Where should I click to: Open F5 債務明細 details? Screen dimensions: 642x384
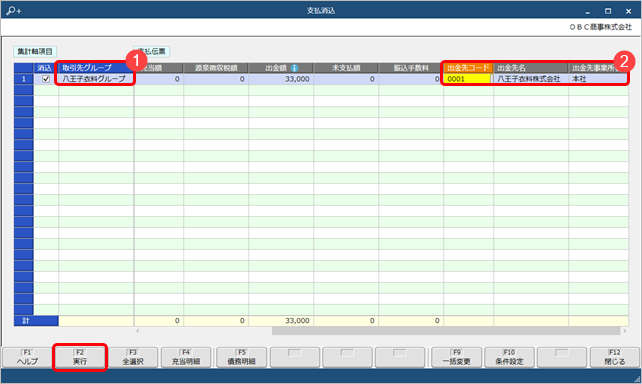[x=242, y=357]
